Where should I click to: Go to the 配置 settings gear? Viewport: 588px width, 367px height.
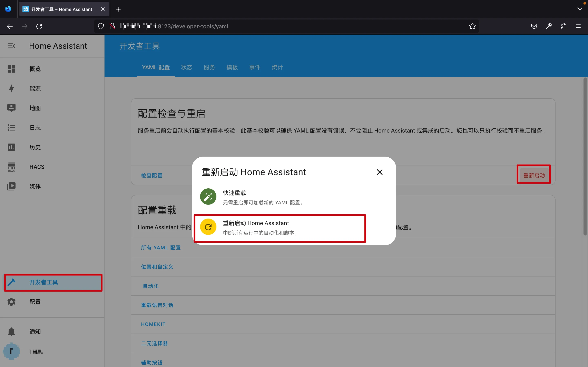tap(11, 302)
